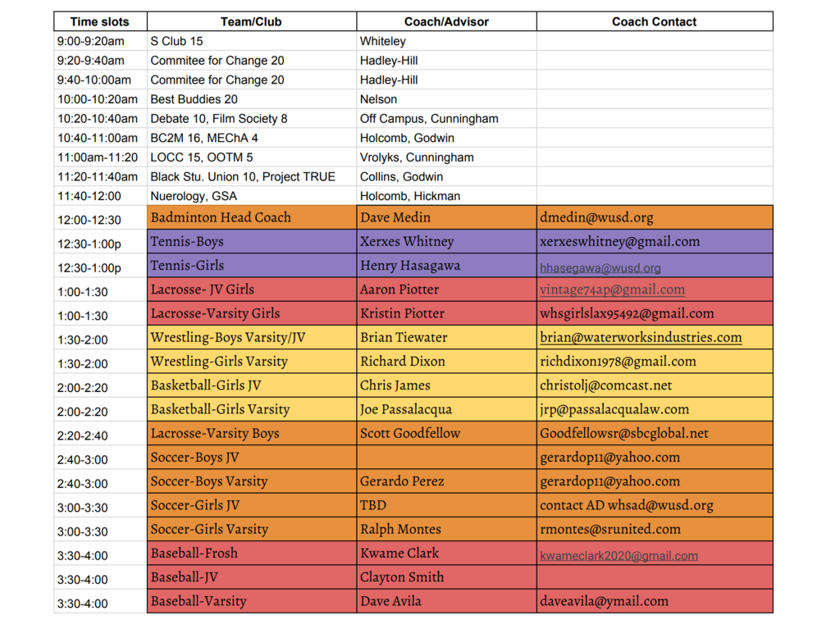Click the Baseball-Varsity cell
The height and width of the screenshot is (629, 840).
click(x=251, y=601)
